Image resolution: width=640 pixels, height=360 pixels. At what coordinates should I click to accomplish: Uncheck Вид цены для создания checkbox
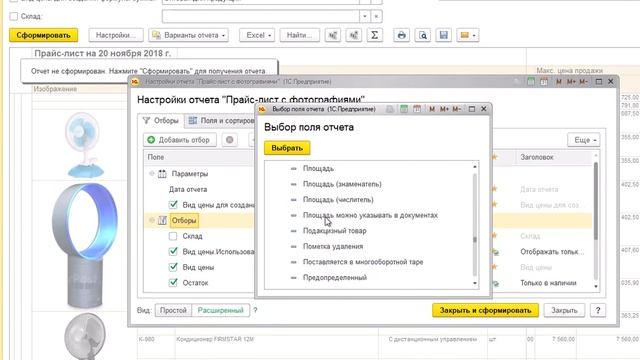click(x=173, y=204)
